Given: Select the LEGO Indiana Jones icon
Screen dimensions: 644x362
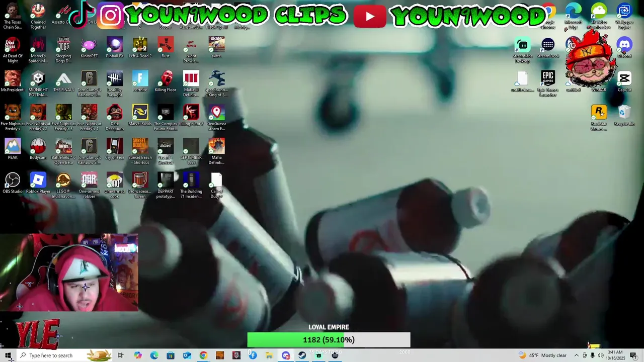Looking at the screenshot, I should pos(63,185).
